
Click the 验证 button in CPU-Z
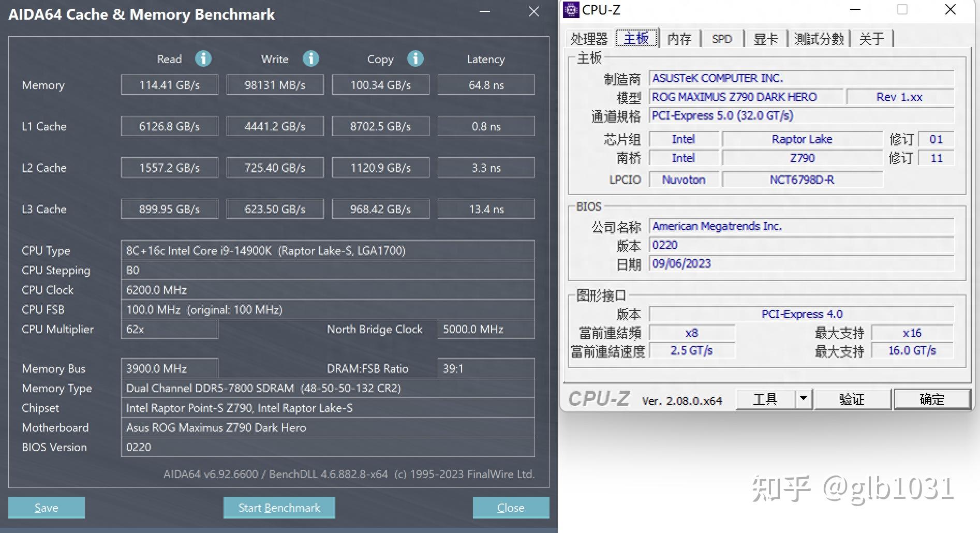pyautogui.click(x=852, y=399)
